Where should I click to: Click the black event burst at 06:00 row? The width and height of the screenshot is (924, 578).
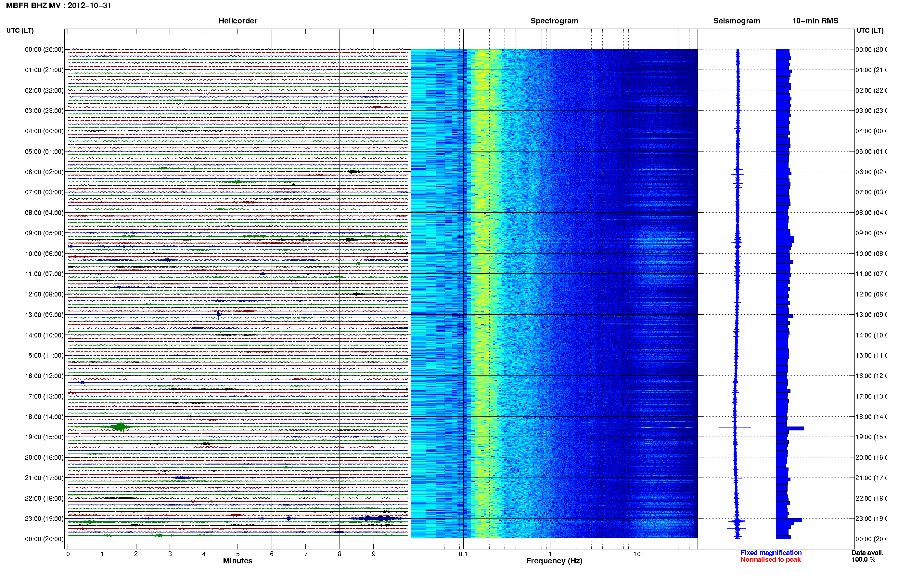pos(353,172)
